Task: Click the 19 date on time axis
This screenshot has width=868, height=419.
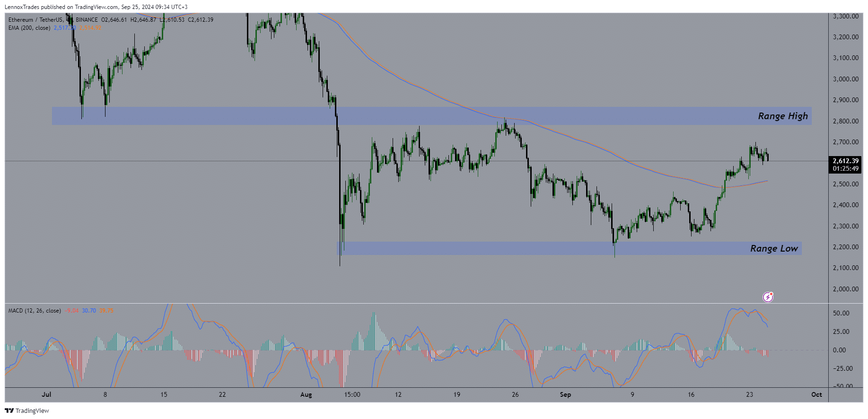Action: click(x=456, y=394)
